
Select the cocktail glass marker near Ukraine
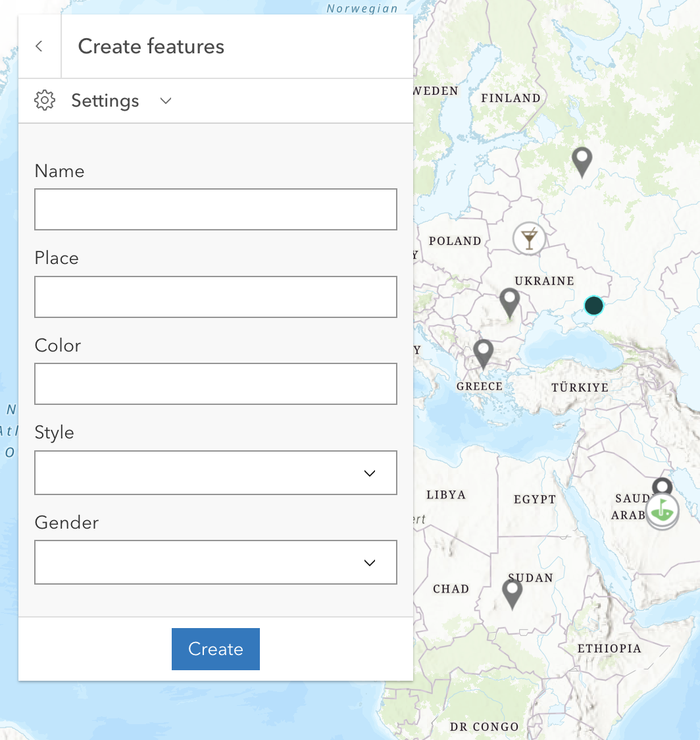point(529,238)
